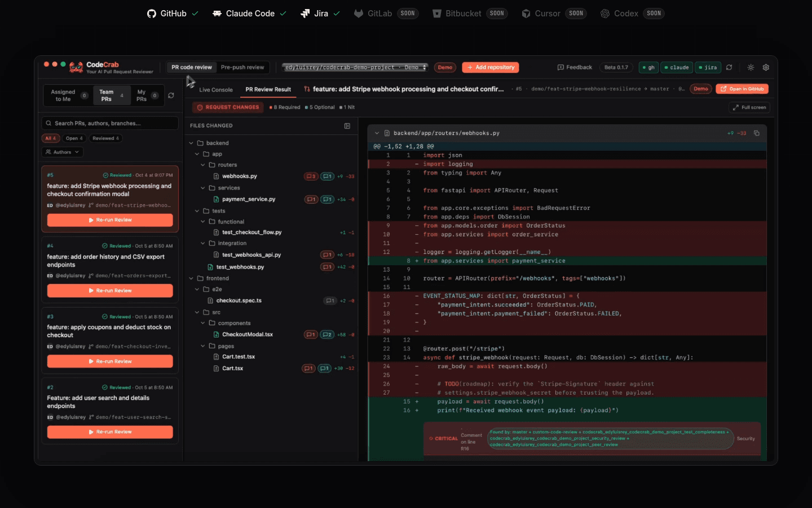Click the GitLab logo in the integrations row
This screenshot has width=812, height=508.
[359, 14]
